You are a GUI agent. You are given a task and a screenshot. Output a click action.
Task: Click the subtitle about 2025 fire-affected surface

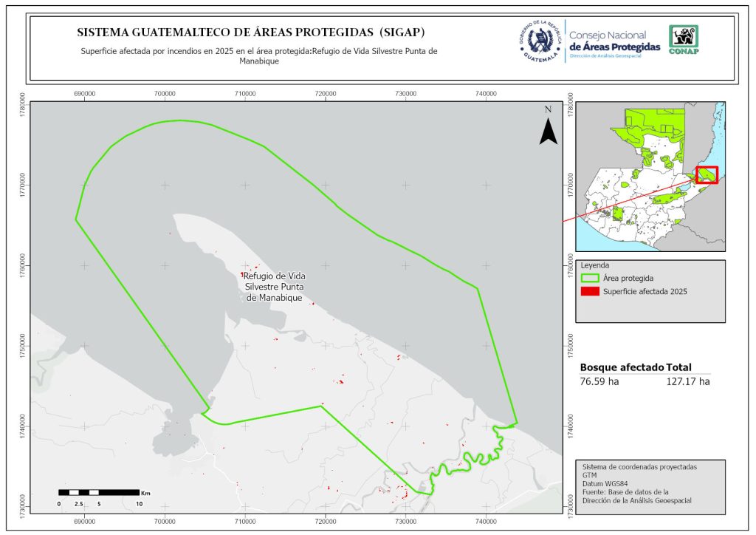(x=259, y=56)
